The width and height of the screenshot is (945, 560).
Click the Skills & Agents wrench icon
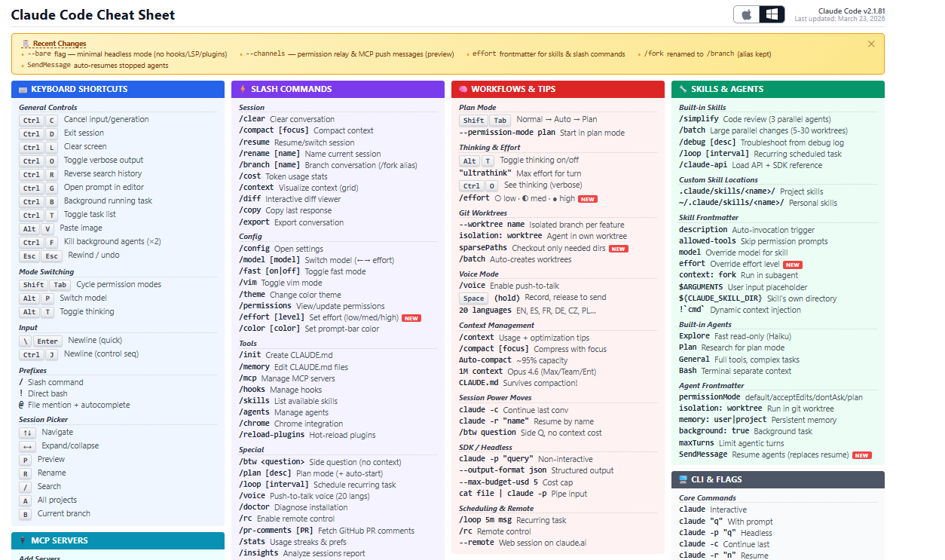tap(683, 89)
